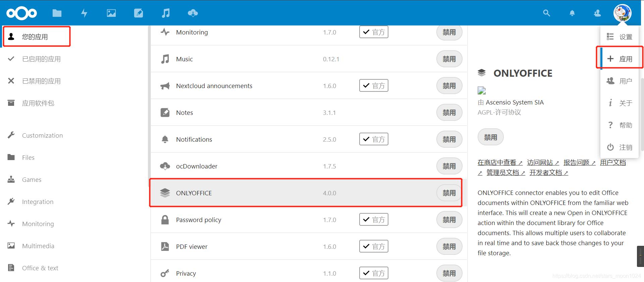Show 已禁用的应用 category
The height and width of the screenshot is (282, 644).
41,81
